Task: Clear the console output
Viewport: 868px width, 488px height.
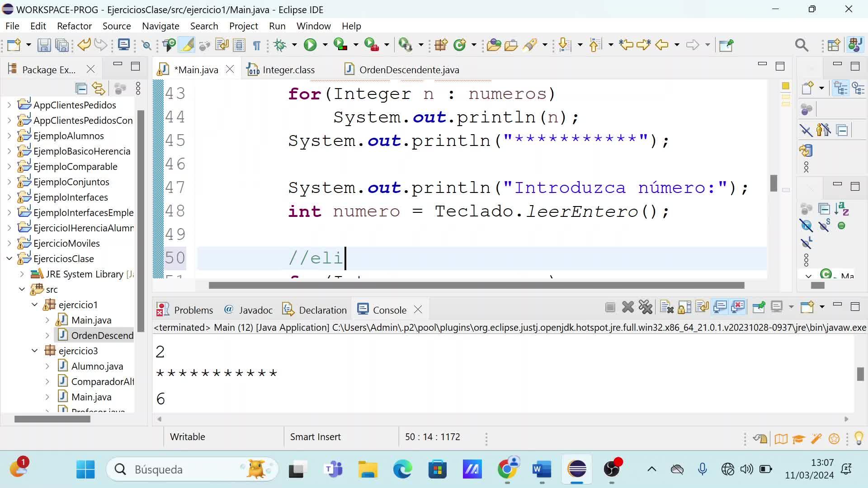Action: click(x=666, y=308)
